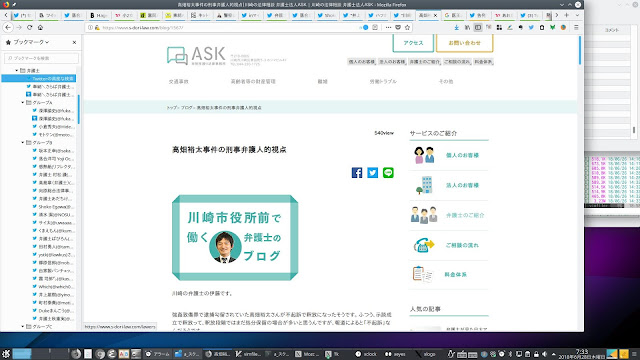The width and height of the screenshot is (640, 360).
Task: Toggle reader view icon in address bar
Action: [375, 27]
